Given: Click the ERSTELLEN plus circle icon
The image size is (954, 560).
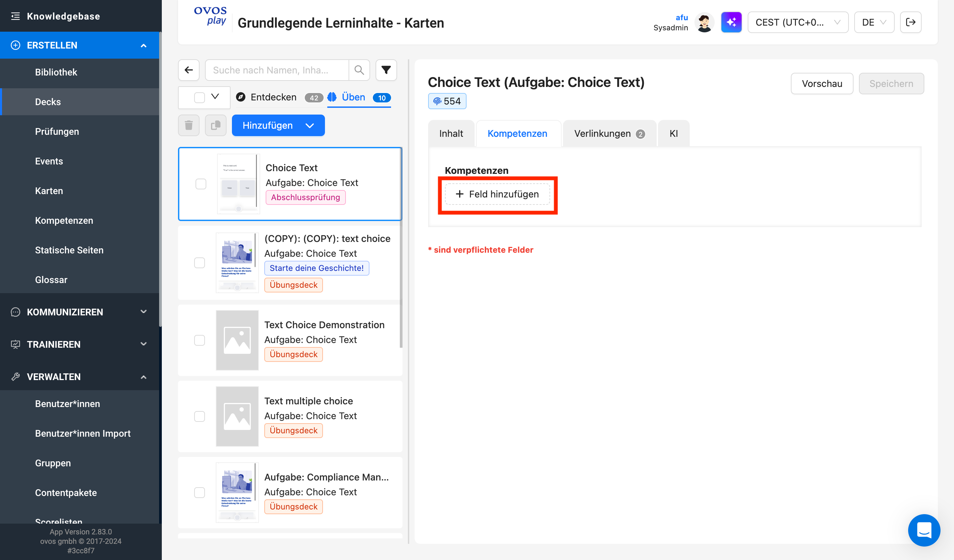Looking at the screenshot, I should pyautogui.click(x=16, y=45).
